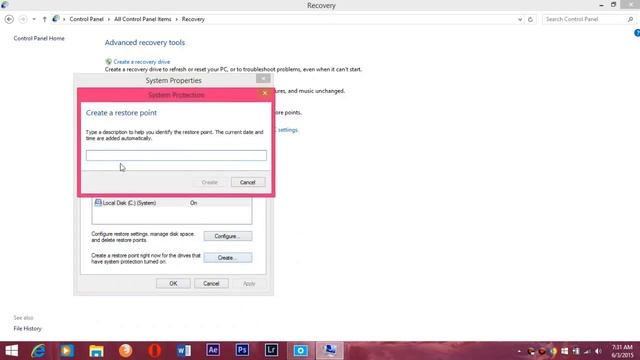Go back in Control Panel navigation
Screen dimensions: 640x360
click(9, 19)
